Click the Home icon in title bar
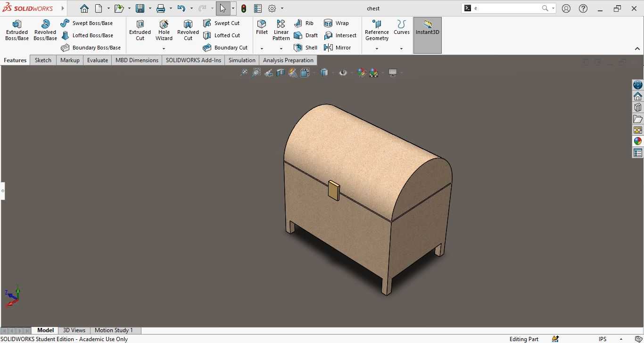This screenshot has width=644, height=343. tap(84, 8)
